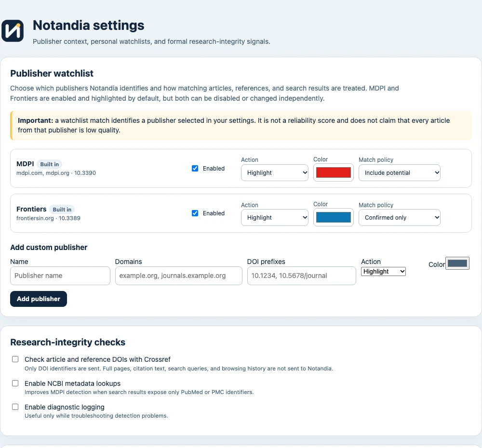The height and width of the screenshot is (448, 482).
Task: Click the Publisher watchlist heading
Action: pos(52,73)
